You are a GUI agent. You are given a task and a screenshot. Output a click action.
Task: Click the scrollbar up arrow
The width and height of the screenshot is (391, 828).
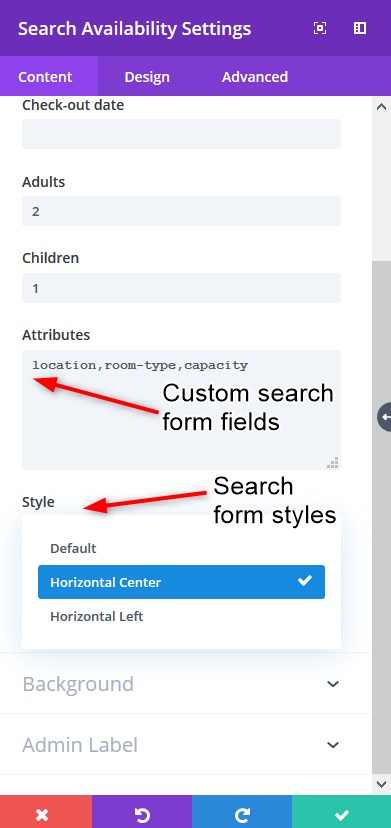tap(381, 106)
